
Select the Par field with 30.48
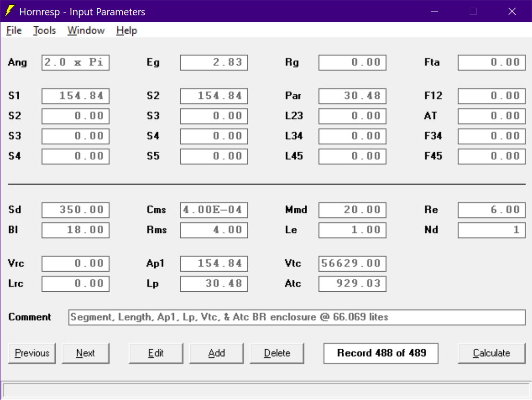point(352,96)
